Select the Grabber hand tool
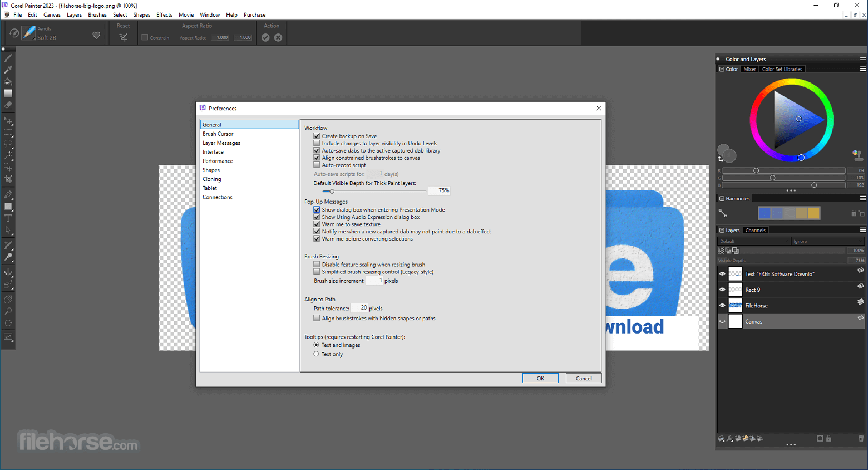Viewport: 868px width, 470px height. [x=8, y=300]
